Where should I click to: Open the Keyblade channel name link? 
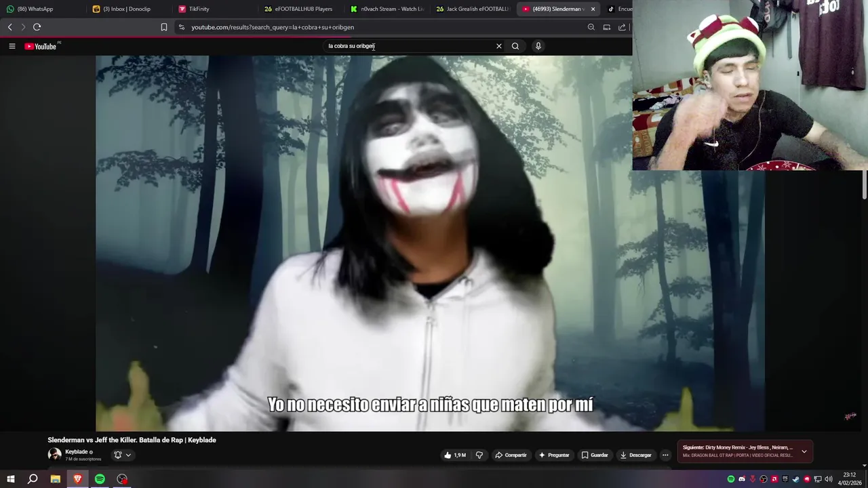(76, 451)
